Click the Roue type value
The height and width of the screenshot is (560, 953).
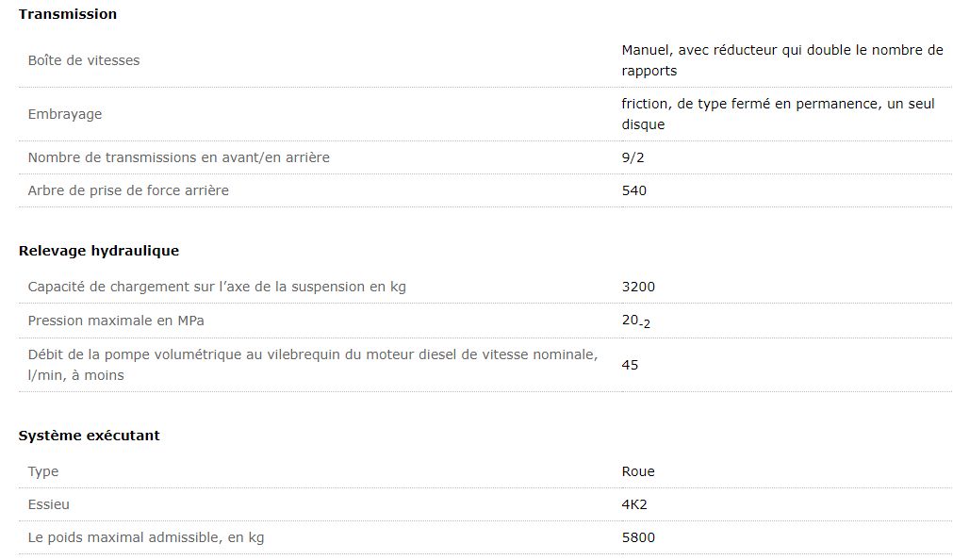click(x=638, y=471)
